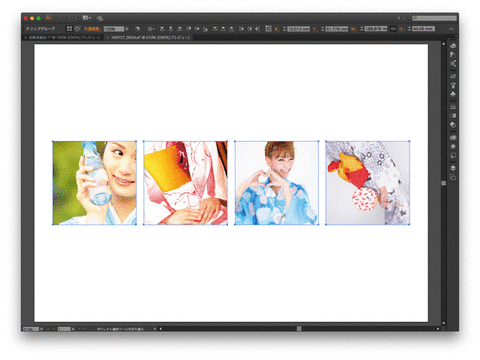Open the workspace switcher dropdown

click(x=401, y=18)
